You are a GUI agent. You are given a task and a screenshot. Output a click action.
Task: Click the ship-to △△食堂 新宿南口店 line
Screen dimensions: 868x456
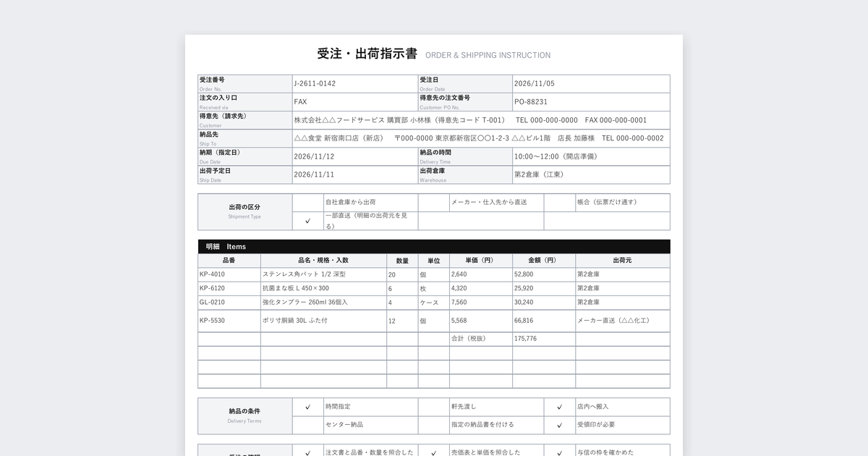pos(479,138)
